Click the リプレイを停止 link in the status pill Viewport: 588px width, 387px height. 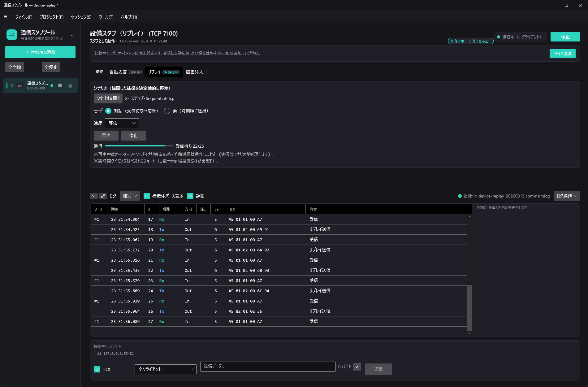click(478, 41)
